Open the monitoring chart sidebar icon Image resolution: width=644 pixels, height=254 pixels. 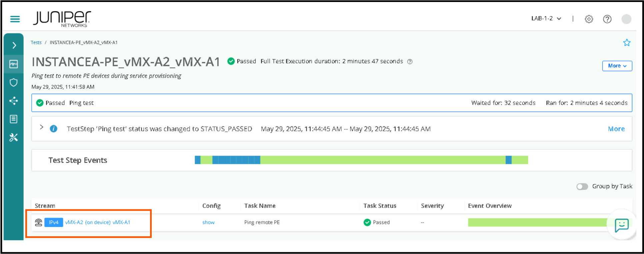coord(14,64)
